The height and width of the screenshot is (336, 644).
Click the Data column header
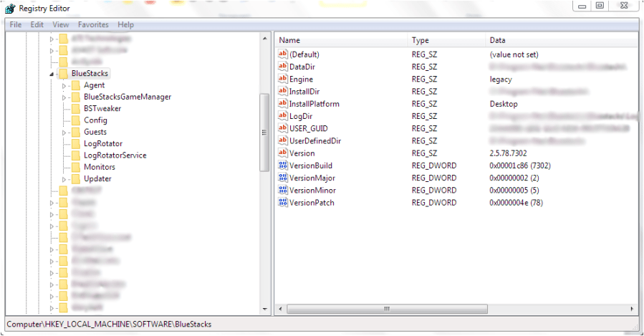(559, 40)
